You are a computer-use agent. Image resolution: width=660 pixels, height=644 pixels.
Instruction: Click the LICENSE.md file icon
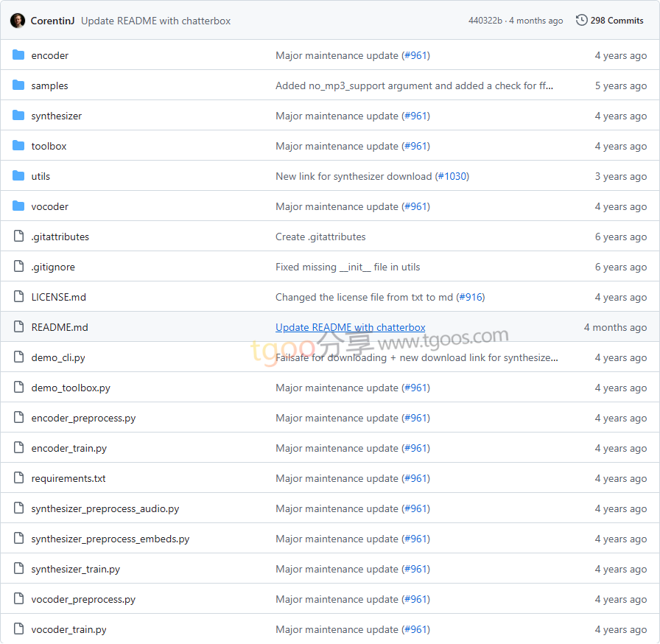18,297
